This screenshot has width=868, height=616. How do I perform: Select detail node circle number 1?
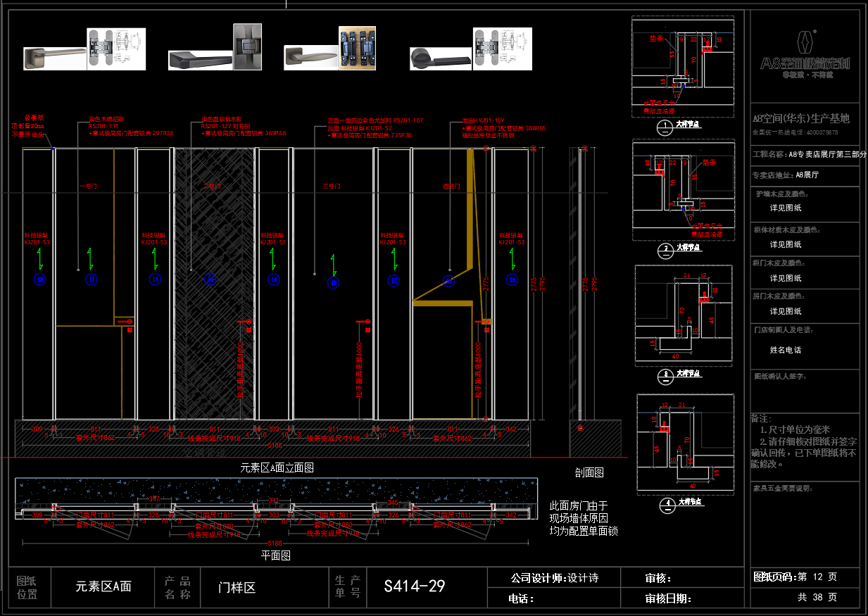click(x=665, y=127)
